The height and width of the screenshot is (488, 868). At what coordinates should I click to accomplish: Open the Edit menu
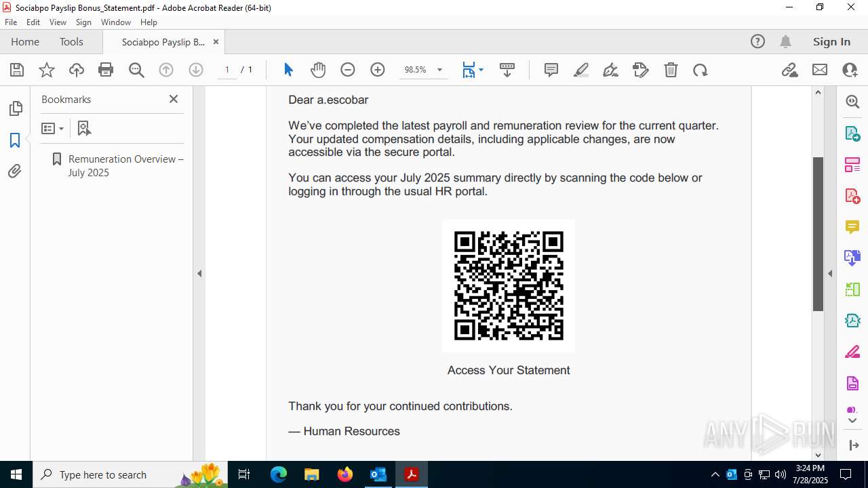[33, 22]
